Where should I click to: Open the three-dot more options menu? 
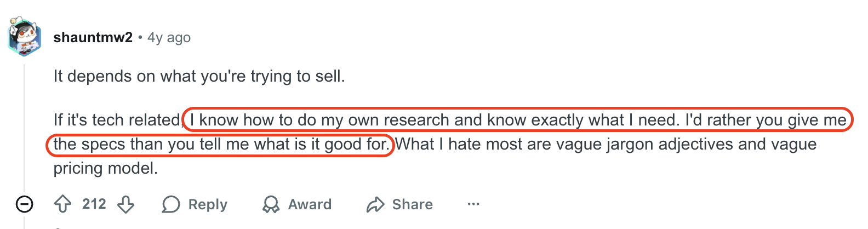click(473, 204)
